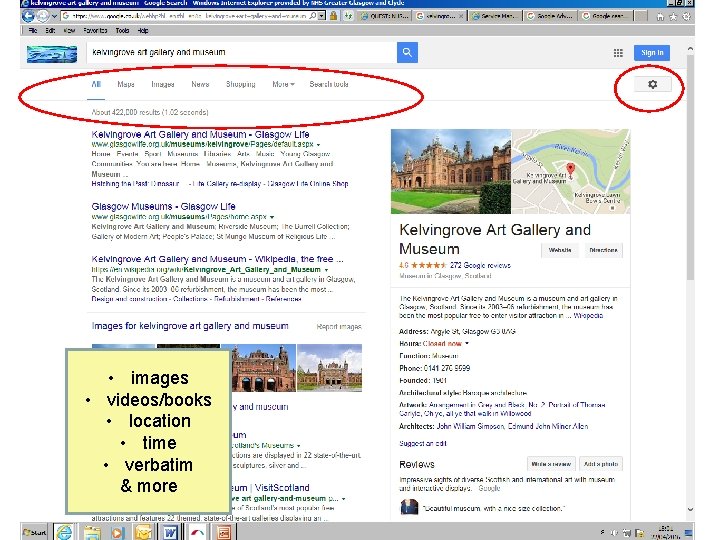This screenshot has height=540, width=720.
Task: Open the File menu
Action: [33, 31]
